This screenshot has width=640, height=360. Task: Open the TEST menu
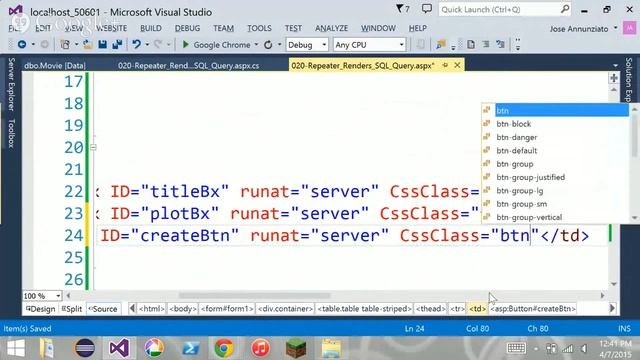pos(293,28)
